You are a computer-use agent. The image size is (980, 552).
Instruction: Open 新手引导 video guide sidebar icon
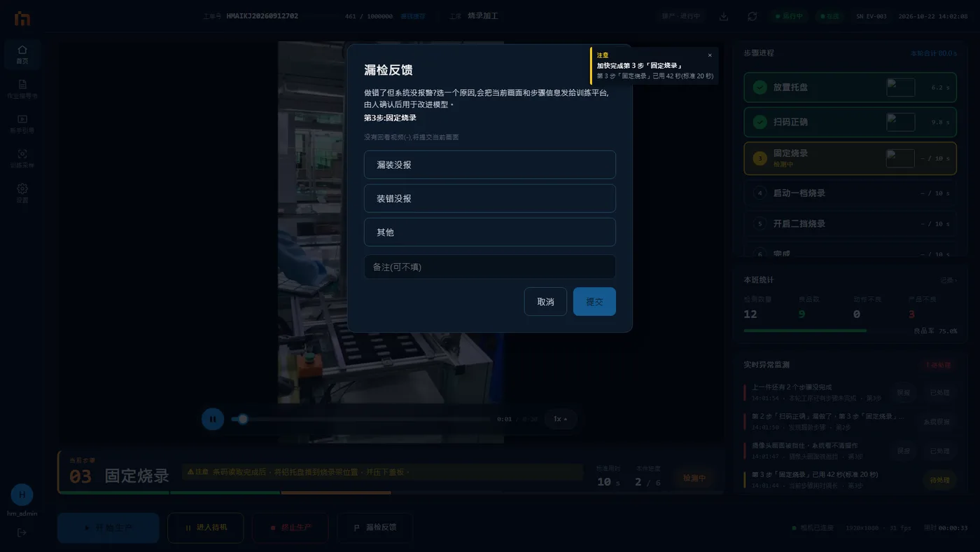point(22,123)
